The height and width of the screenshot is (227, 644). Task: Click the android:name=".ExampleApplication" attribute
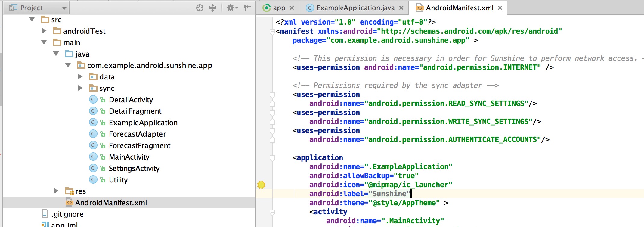click(381, 167)
